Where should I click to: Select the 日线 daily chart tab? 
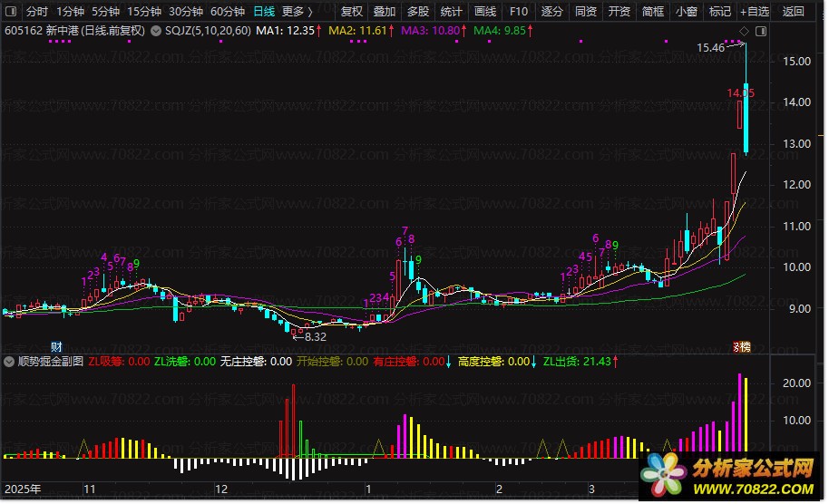pyautogui.click(x=264, y=11)
